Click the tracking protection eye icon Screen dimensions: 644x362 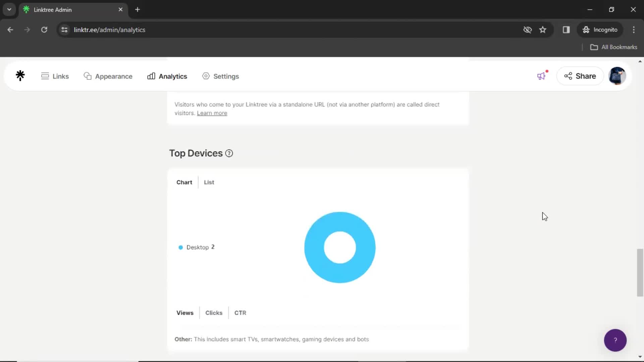[527, 30]
